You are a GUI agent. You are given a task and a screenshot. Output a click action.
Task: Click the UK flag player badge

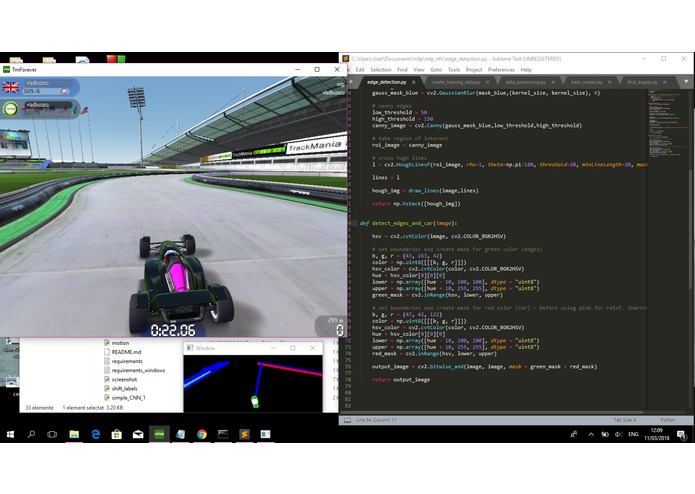[x=11, y=87]
